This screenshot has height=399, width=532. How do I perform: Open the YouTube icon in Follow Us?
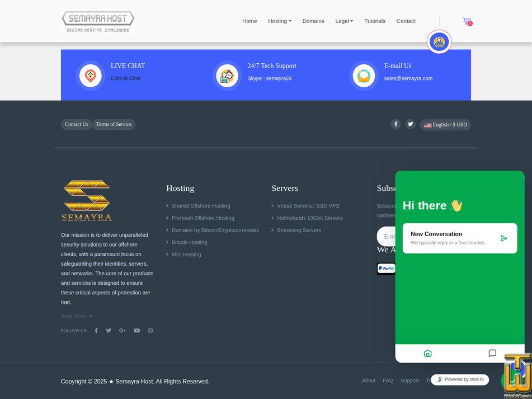(x=136, y=331)
